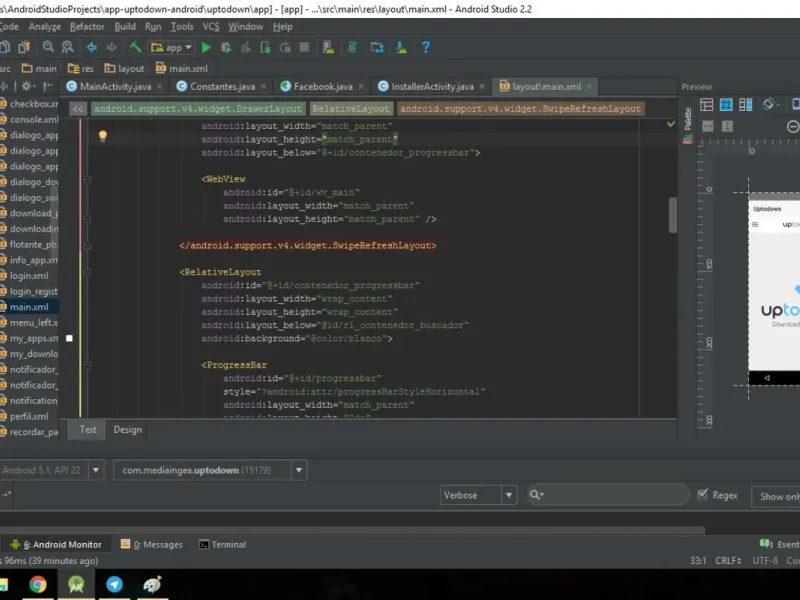Click the logcat search field
The image size is (800, 600).
(612, 495)
